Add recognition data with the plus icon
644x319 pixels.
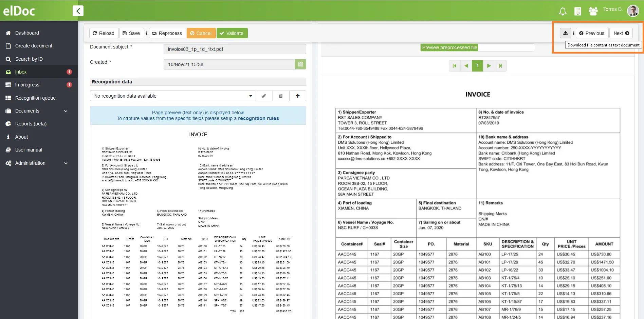(298, 96)
